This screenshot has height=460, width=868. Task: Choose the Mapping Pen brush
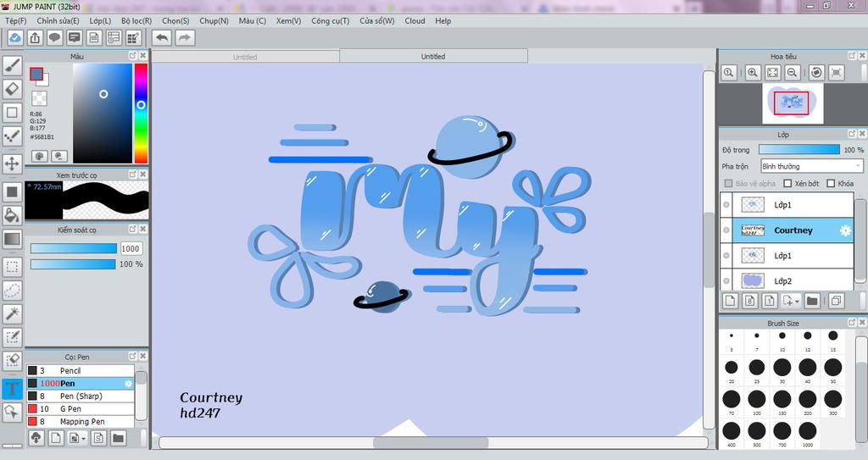[81, 421]
